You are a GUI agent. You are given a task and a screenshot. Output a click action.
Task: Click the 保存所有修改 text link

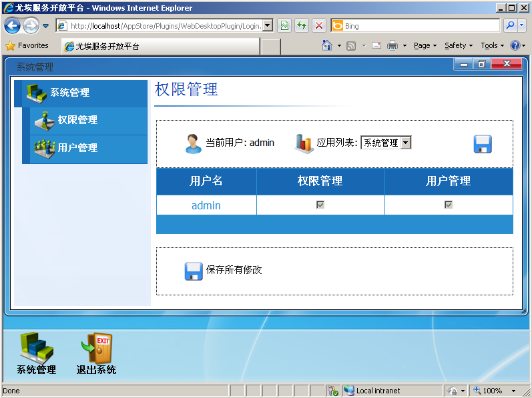point(234,270)
